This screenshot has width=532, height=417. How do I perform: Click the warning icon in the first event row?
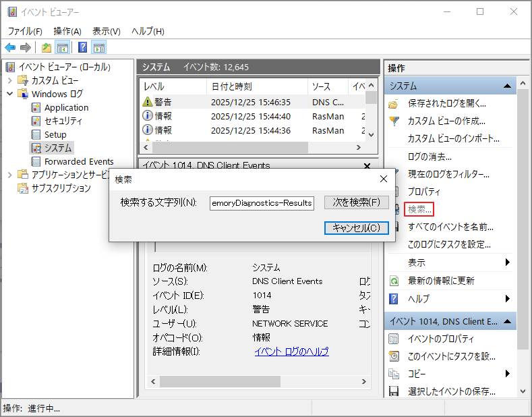click(x=147, y=101)
